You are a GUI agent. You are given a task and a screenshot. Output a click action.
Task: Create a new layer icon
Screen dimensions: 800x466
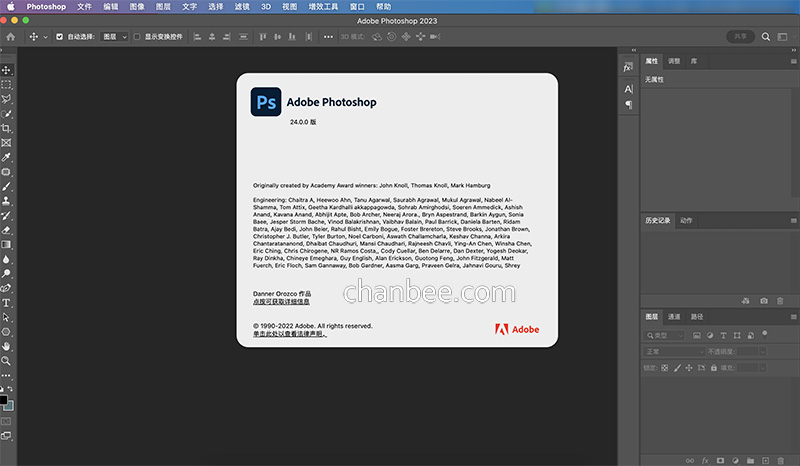click(765, 460)
